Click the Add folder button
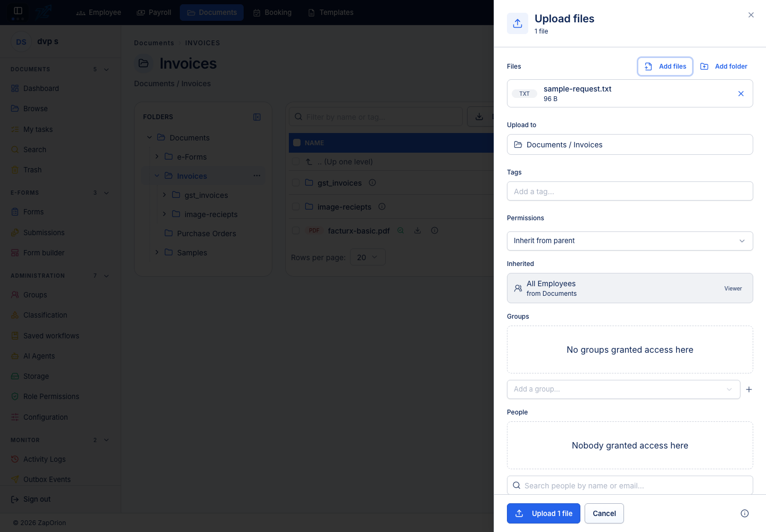This screenshot has height=532, width=766. click(724, 66)
